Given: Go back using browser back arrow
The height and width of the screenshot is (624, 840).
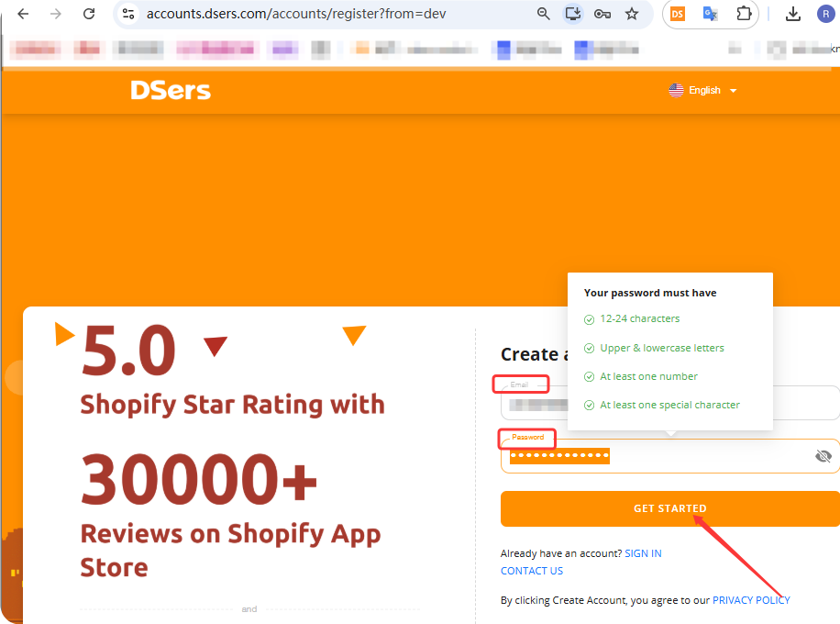Looking at the screenshot, I should 23,14.
